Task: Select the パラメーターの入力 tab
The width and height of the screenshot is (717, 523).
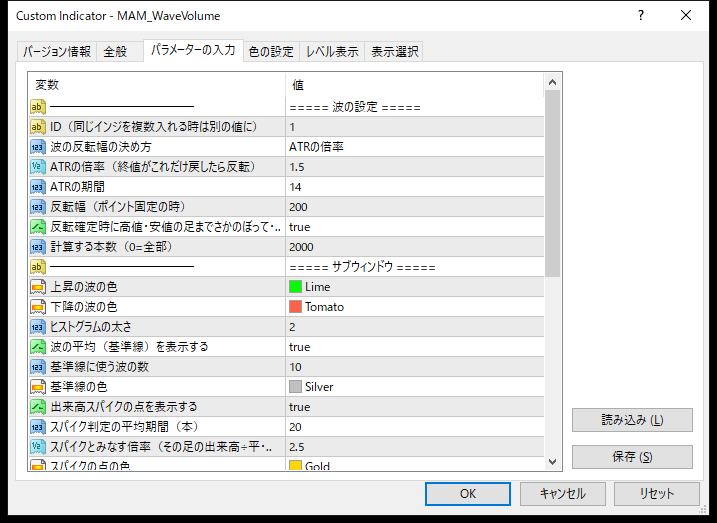Action: tap(193, 50)
